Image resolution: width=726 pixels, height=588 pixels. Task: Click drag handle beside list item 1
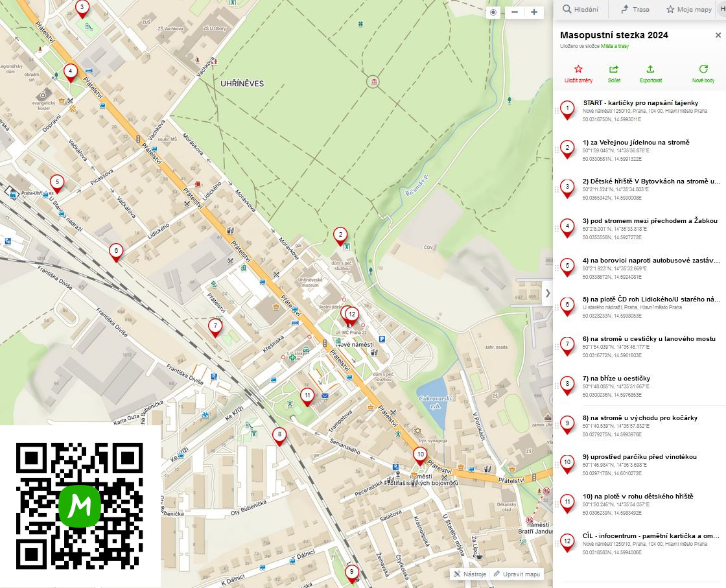(556, 111)
